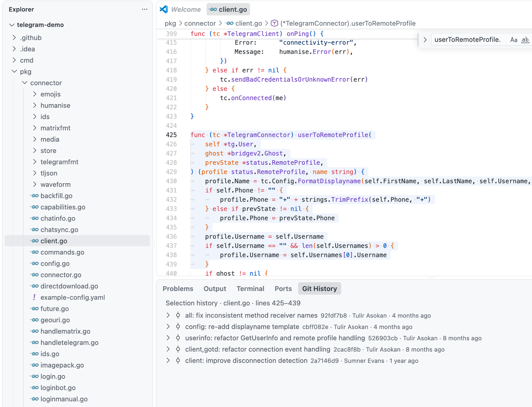Select client.go in the file tree
532x407 pixels.
pyautogui.click(x=77, y=241)
